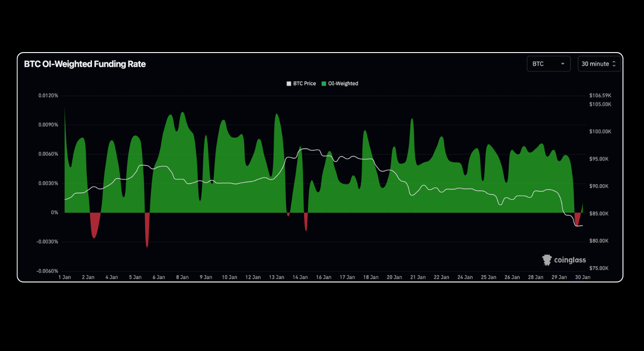Image resolution: width=644 pixels, height=351 pixels.
Task: Expand the timeframe options via the stepper arrows
Action: (x=614, y=64)
